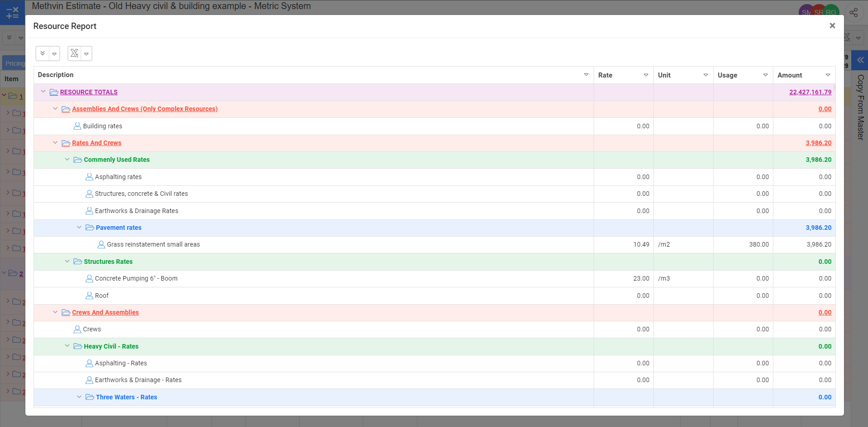Click the Copy From Master collapse arrows icon
The image size is (868, 427).
[x=860, y=60]
